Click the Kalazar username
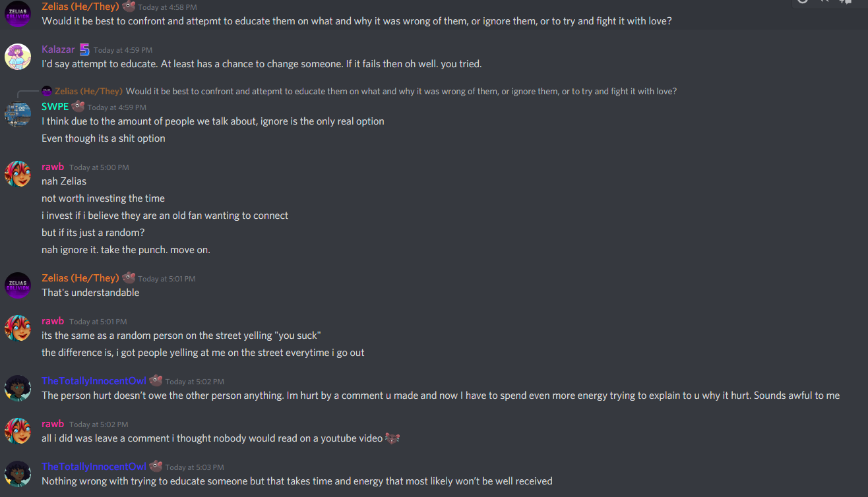This screenshot has height=497, width=868. 58,49
